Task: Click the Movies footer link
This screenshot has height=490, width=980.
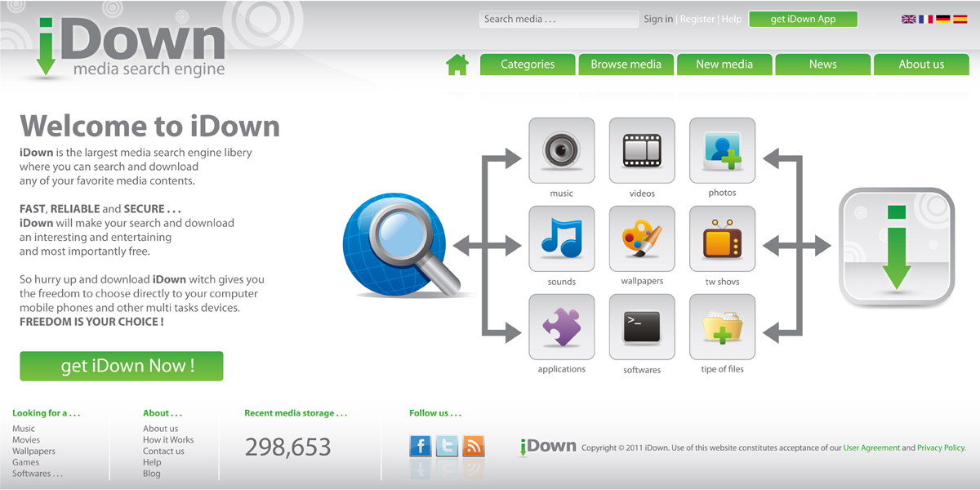Action: (x=26, y=440)
